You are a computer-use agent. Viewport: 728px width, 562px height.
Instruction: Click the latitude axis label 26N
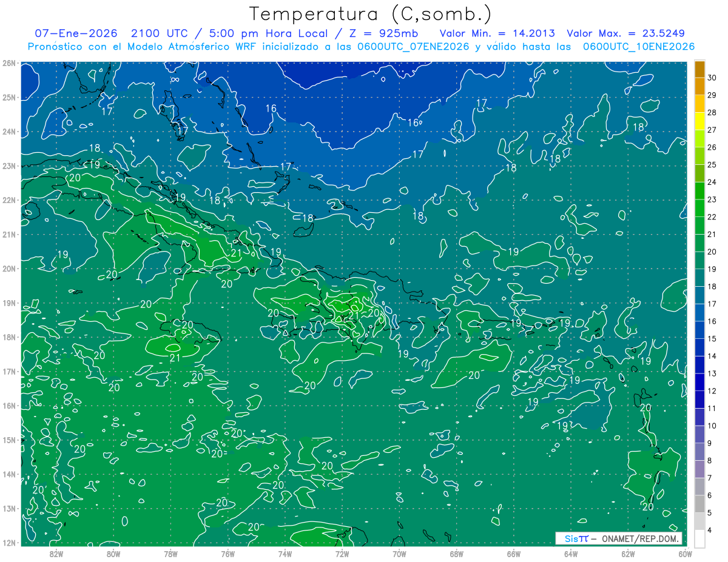8,63
